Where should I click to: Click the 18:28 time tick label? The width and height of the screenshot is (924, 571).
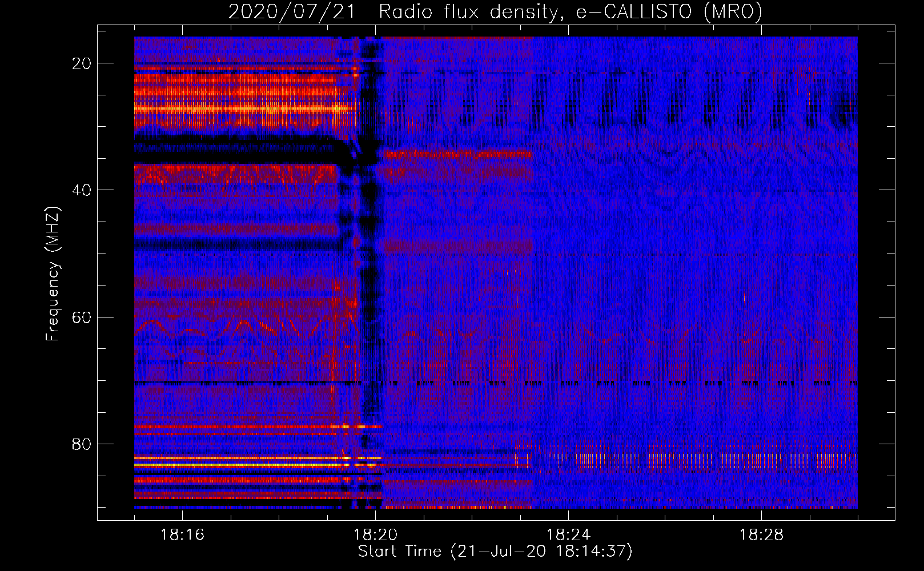[761, 535]
